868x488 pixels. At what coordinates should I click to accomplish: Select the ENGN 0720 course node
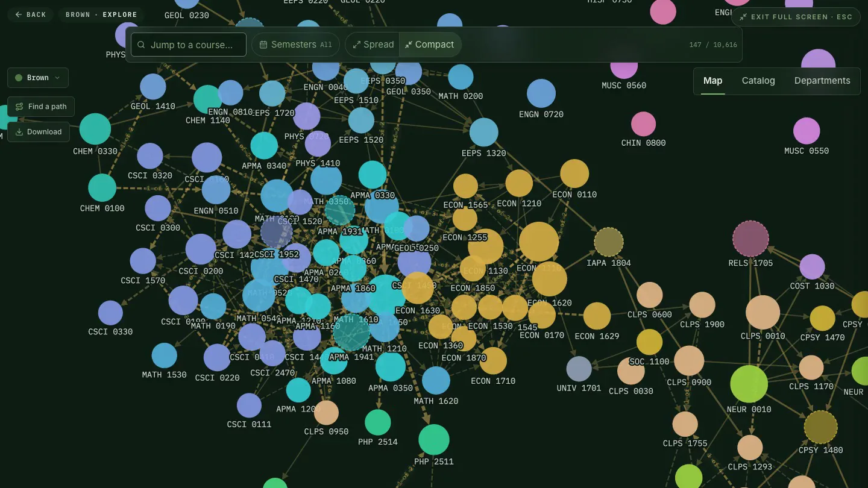pyautogui.click(x=541, y=93)
